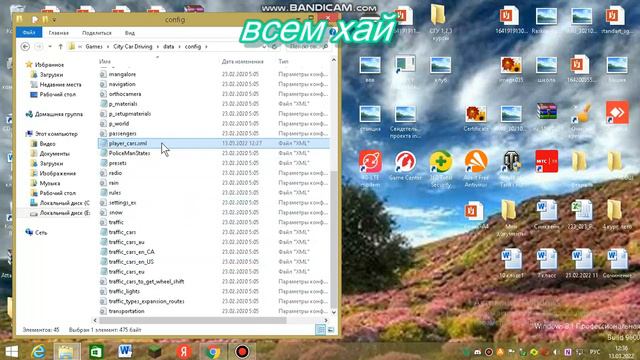Expand the breadcrumb arrow after Games
Screen dimensions: 640x360
pyautogui.click(x=108, y=47)
